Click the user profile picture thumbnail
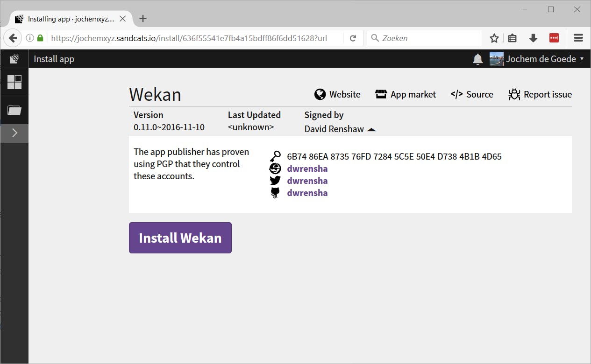 tap(496, 59)
